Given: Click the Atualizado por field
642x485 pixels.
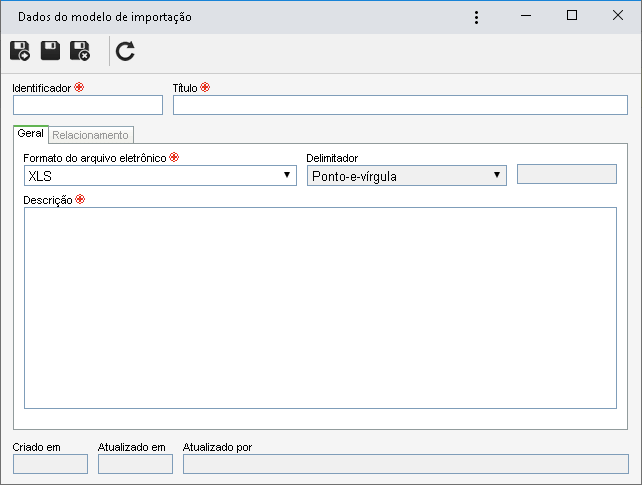Looking at the screenshot, I should click(406, 464).
